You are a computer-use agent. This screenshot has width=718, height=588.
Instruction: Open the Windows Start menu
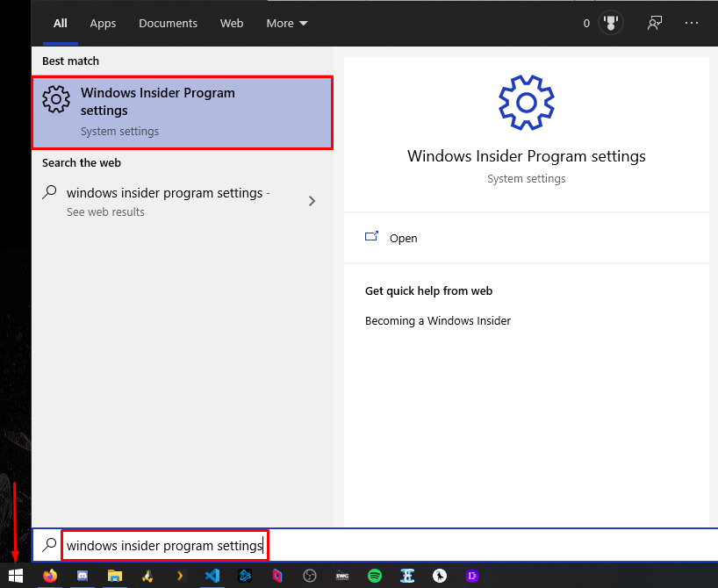tap(16, 576)
